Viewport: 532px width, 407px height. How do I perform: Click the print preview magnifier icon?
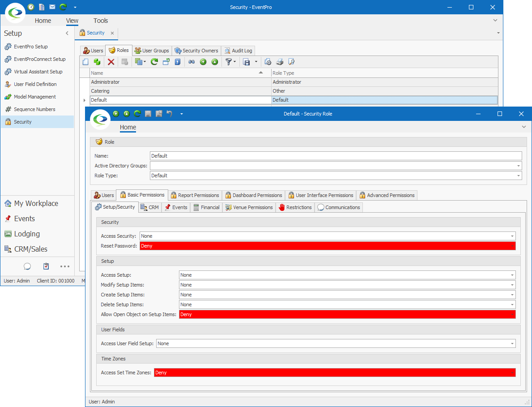pyautogui.click(x=291, y=62)
